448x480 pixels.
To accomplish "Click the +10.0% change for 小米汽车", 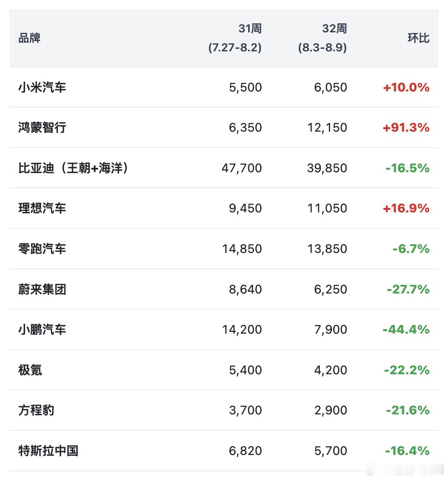I will (x=406, y=88).
